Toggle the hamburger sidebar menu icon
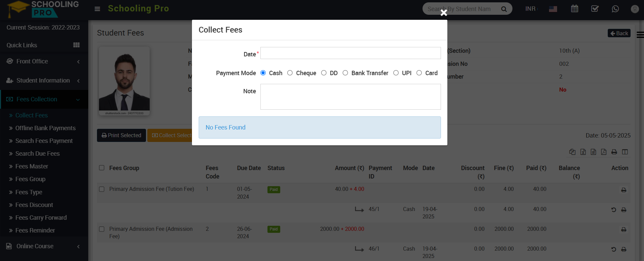 click(97, 9)
